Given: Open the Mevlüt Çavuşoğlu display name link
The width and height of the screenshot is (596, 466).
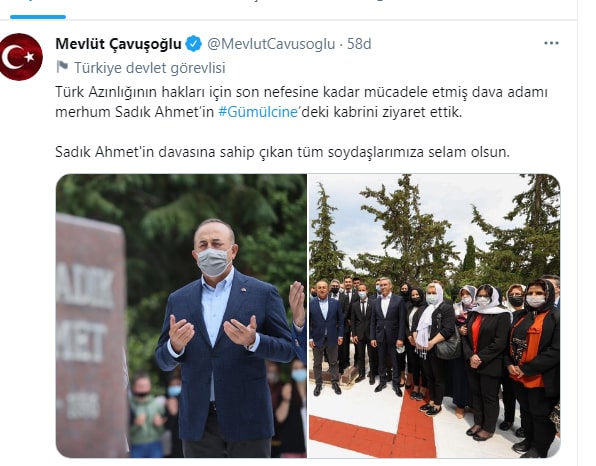Looking at the screenshot, I should click(x=119, y=44).
